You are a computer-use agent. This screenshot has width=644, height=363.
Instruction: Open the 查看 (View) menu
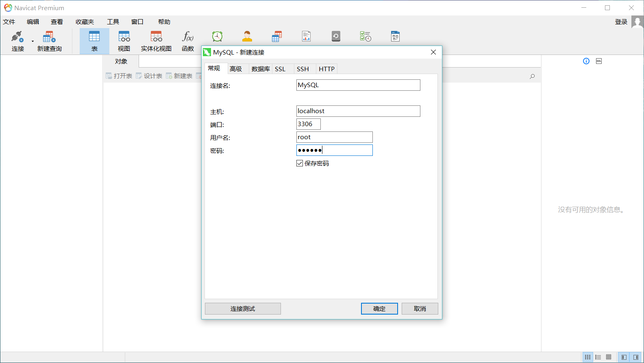pyautogui.click(x=57, y=22)
